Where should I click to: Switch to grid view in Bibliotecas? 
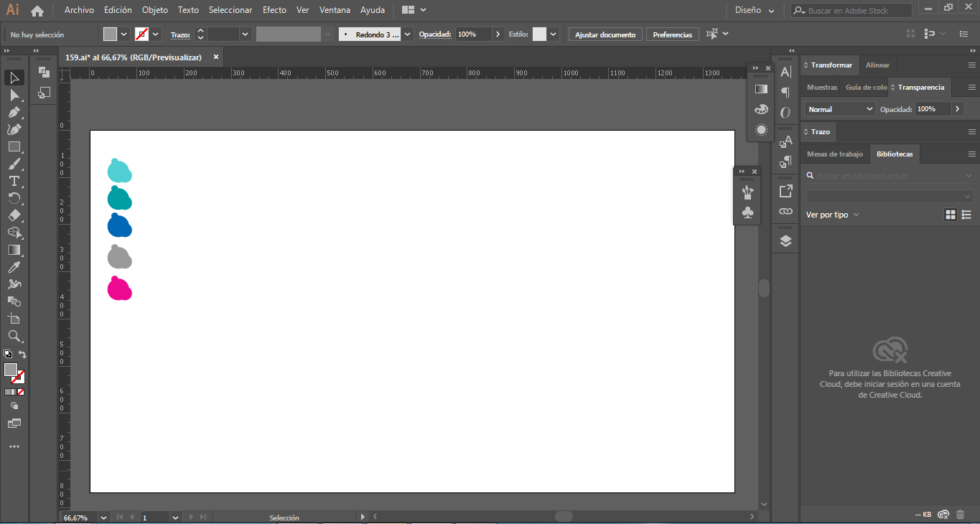(x=951, y=215)
